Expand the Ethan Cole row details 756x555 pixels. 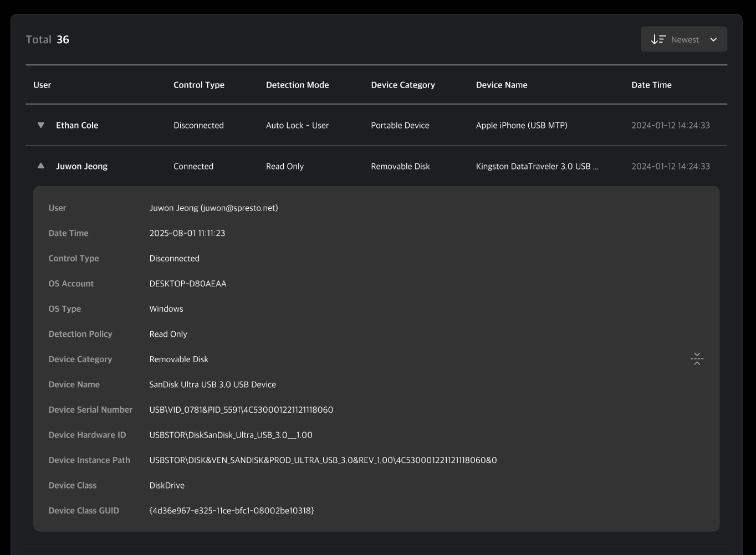tap(40, 125)
